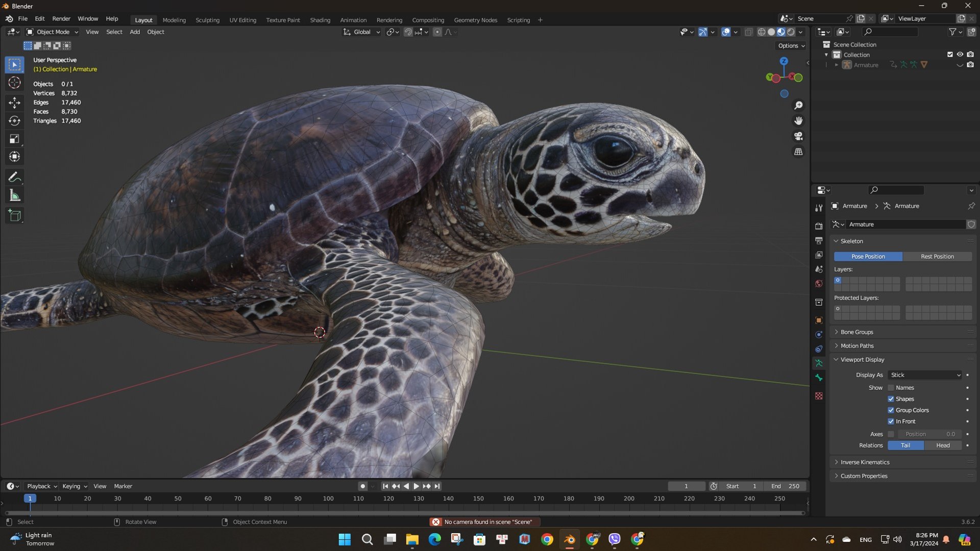This screenshot has height=551, width=980.
Task: Open the Output properties tab
Action: (x=819, y=240)
